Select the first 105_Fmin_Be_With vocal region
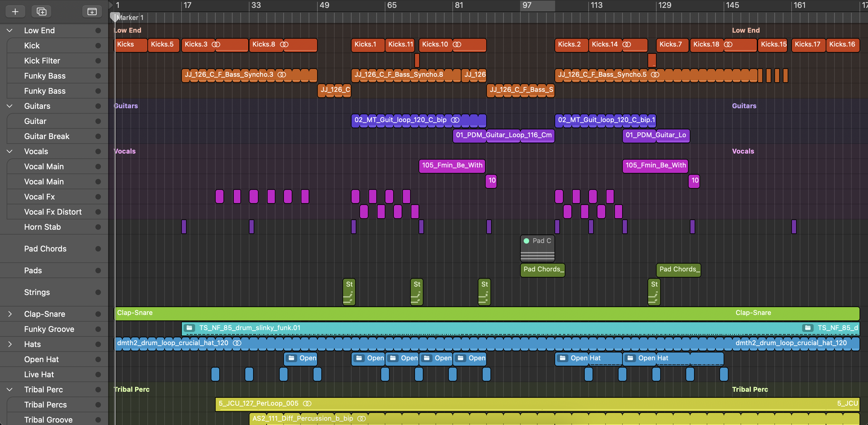This screenshot has width=868, height=425. click(x=452, y=166)
